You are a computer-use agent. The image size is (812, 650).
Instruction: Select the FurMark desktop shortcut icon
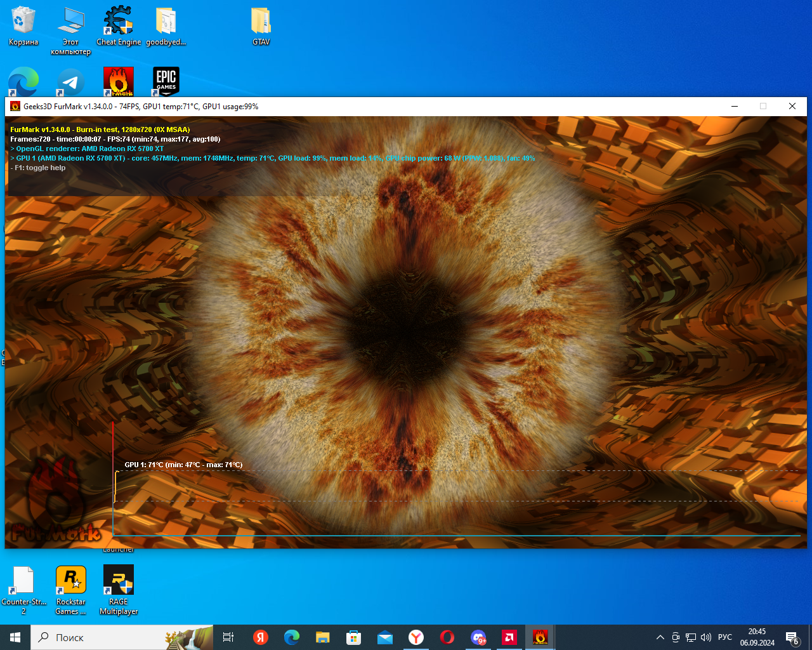119,82
